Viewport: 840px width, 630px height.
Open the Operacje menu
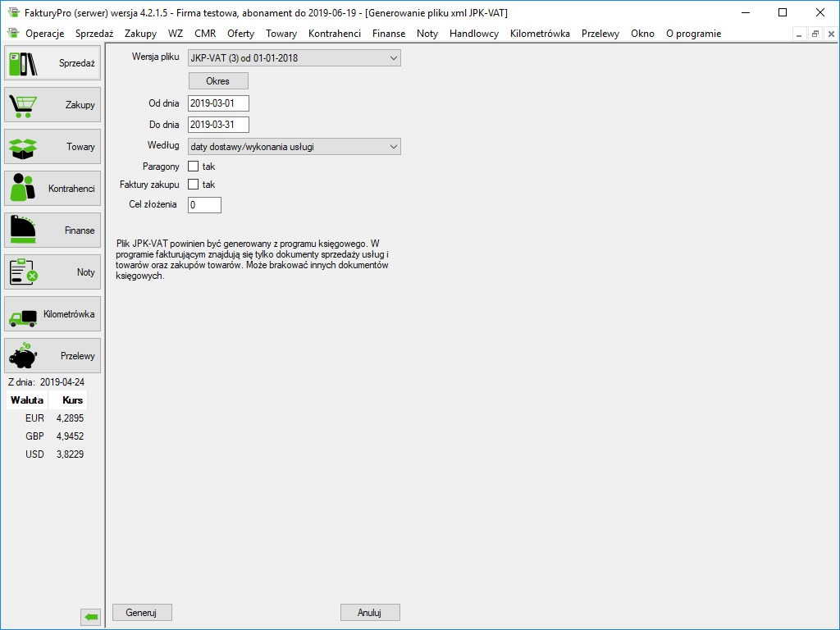point(44,34)
